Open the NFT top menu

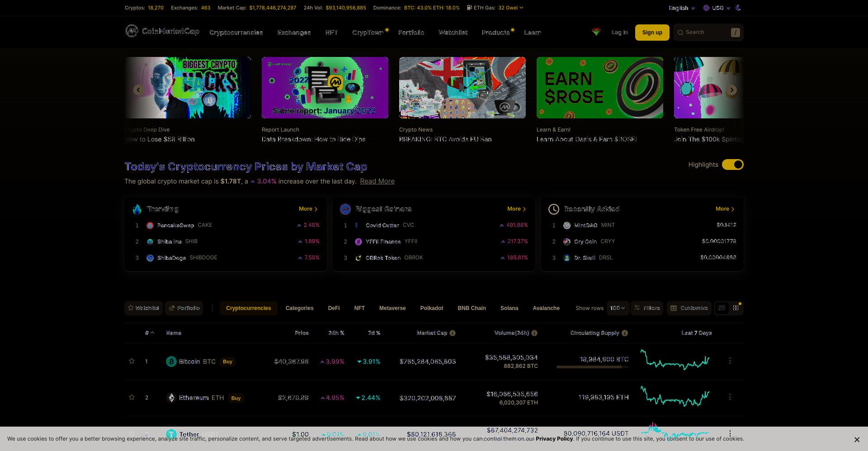(331, 33)
